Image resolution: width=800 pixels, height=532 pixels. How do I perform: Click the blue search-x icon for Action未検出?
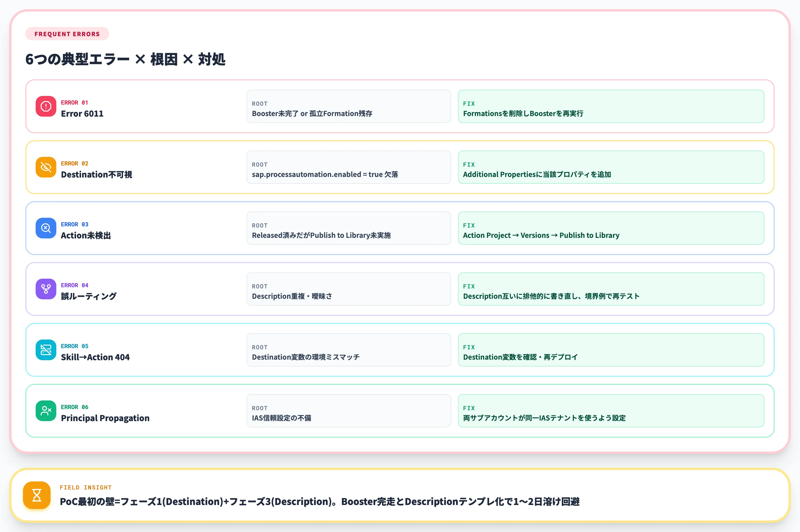click(x=46, y=228)
